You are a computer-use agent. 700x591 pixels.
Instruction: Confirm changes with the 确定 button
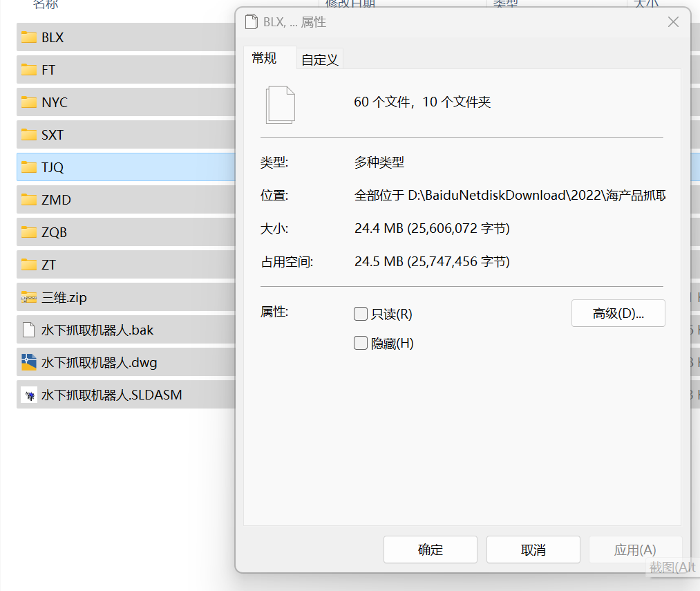(x=430, y=549)
